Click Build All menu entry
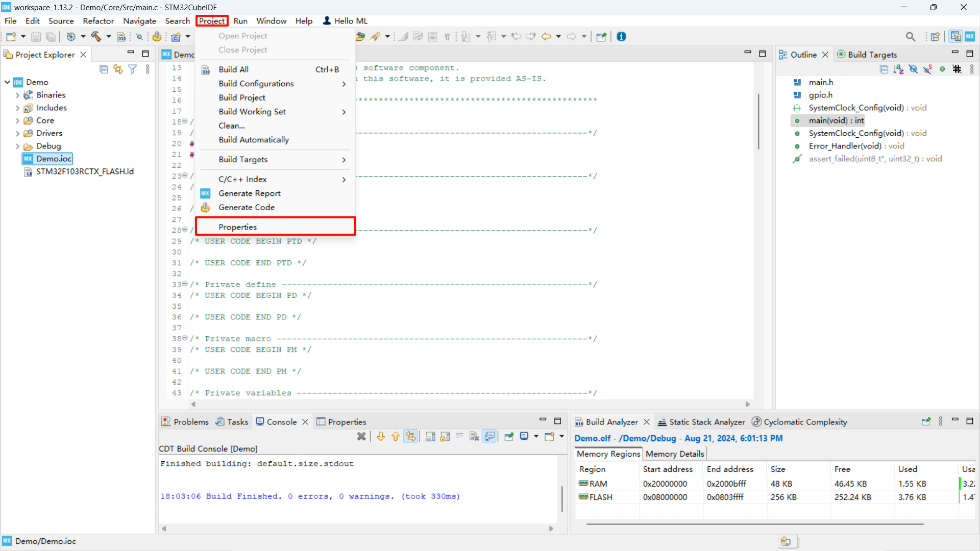 click(276, 69)
